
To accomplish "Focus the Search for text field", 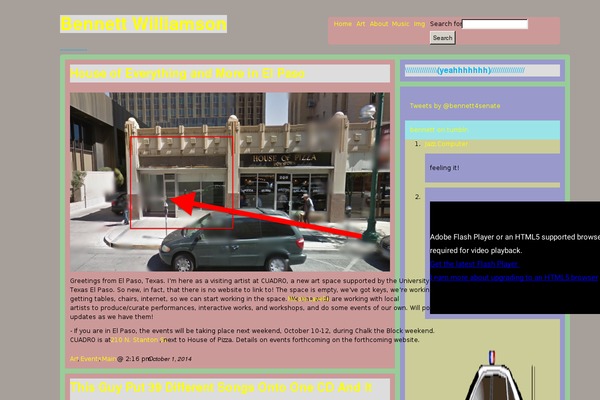I will 495,24.
